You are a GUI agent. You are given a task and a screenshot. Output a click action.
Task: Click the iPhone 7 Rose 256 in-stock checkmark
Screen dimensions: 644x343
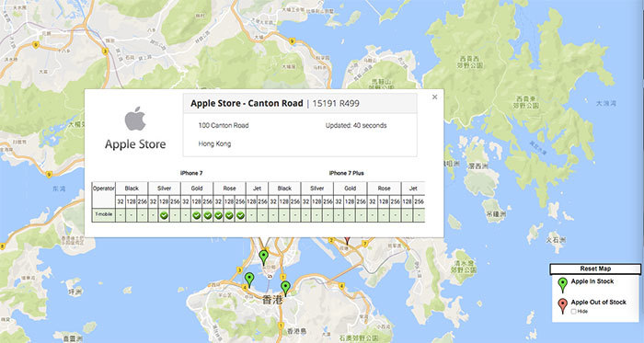pos(240,215)
